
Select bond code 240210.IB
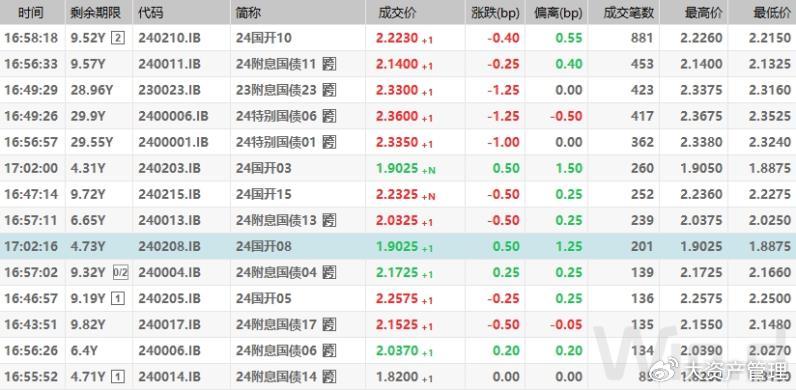click(x=170, y=38)
